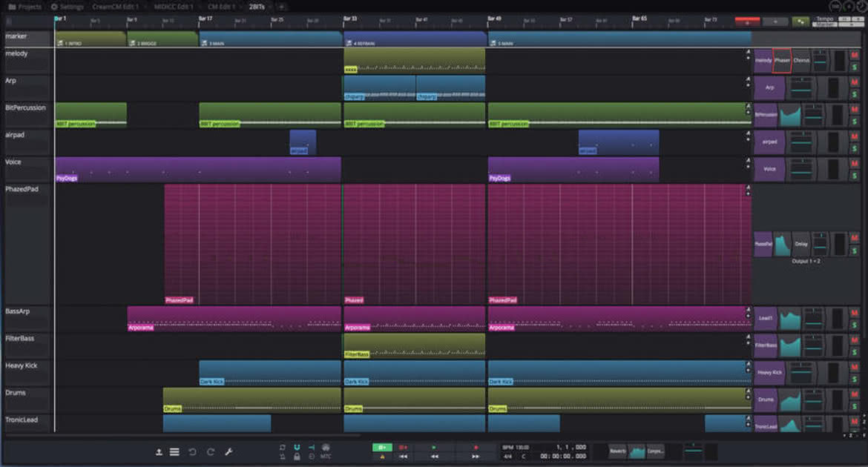Viewport: 868px width, 467px height.
Task: Undo the last action
Action: (193, 452)
